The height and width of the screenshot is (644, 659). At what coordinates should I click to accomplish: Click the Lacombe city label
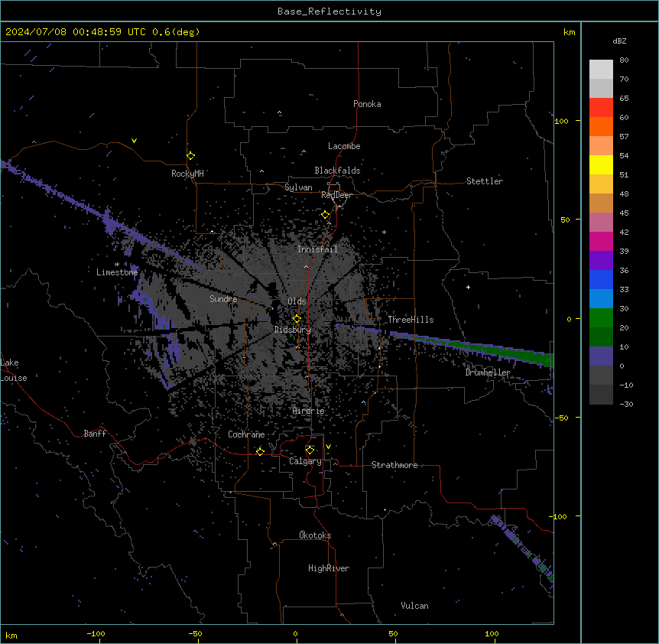344,146
